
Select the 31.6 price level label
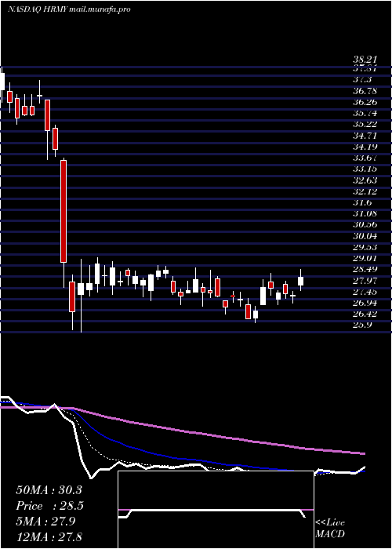(362, 202)
